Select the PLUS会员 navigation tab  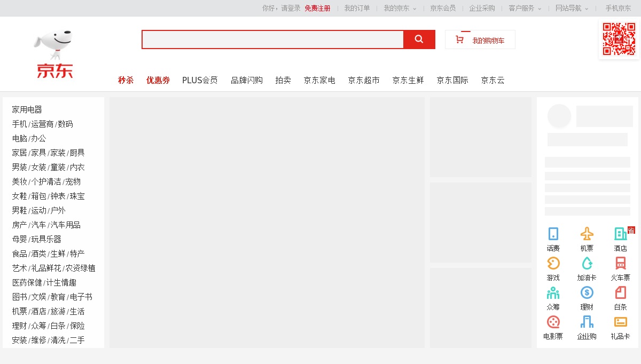click(200, 80)
